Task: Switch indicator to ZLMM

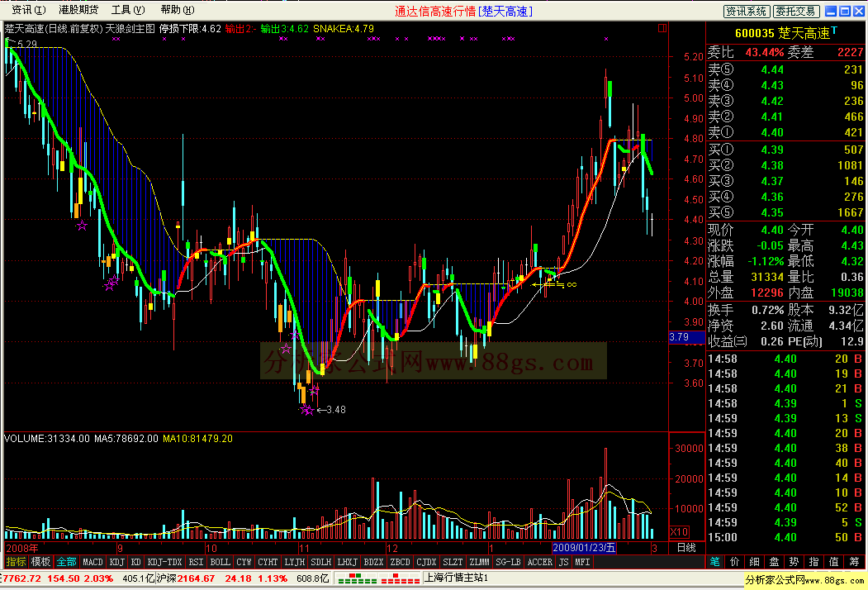Action: pyautogui.click(x=479, y=562)
